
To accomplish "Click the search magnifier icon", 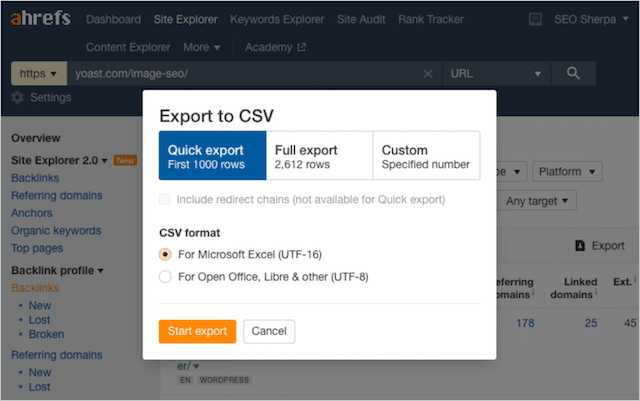I will 573,73.
